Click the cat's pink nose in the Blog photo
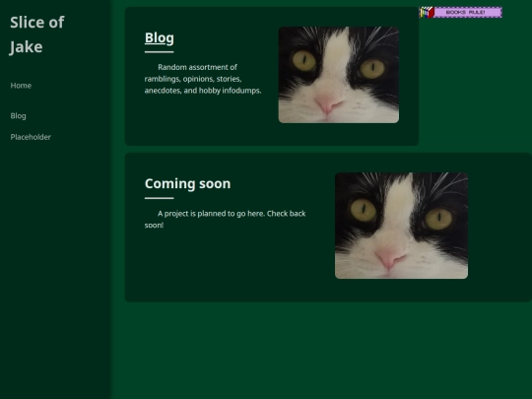The image size is (532, 399). (327, 104)
